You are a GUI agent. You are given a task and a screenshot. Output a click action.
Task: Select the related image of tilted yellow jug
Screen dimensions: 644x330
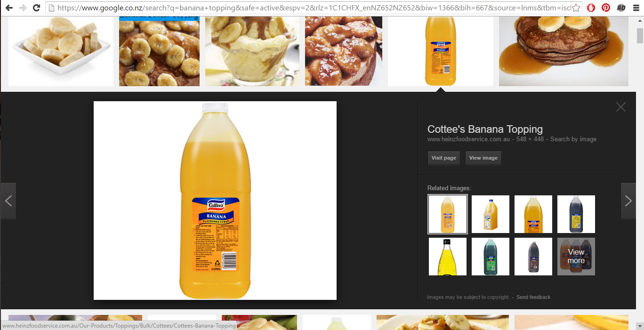tap(491, 214)
